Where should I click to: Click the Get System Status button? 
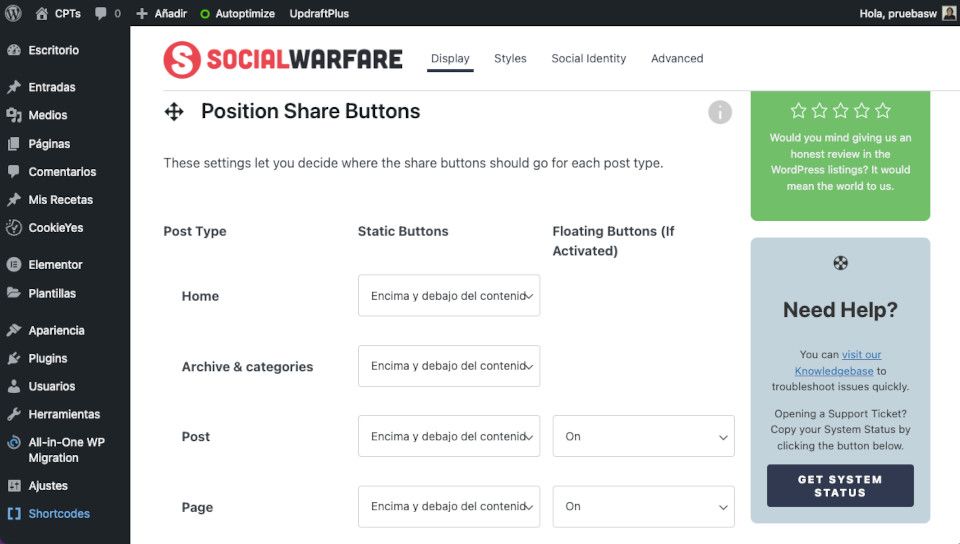(x=840, y=486)
